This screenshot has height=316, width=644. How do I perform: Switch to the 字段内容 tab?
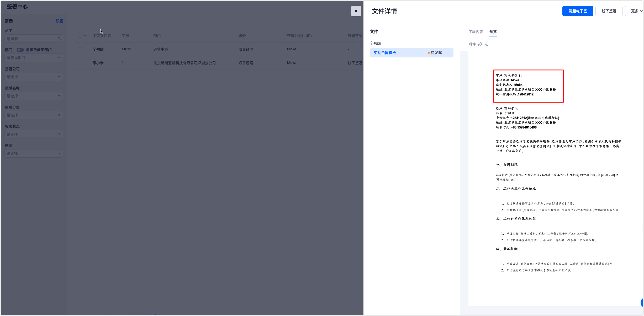[x=476, y=32]
